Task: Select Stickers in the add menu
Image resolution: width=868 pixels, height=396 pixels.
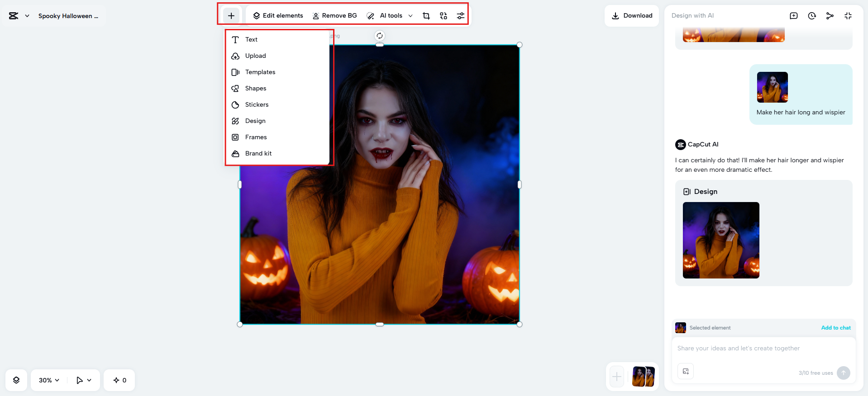Action: point(257,104)
